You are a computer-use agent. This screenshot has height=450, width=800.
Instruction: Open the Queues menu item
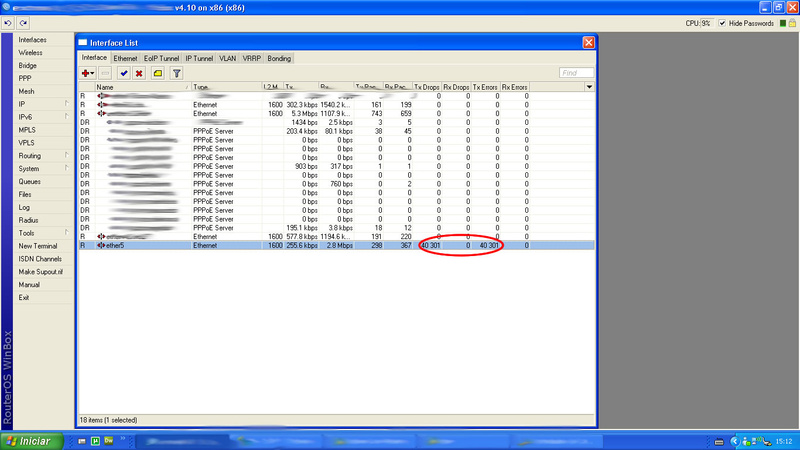click(x=30, y=182)
